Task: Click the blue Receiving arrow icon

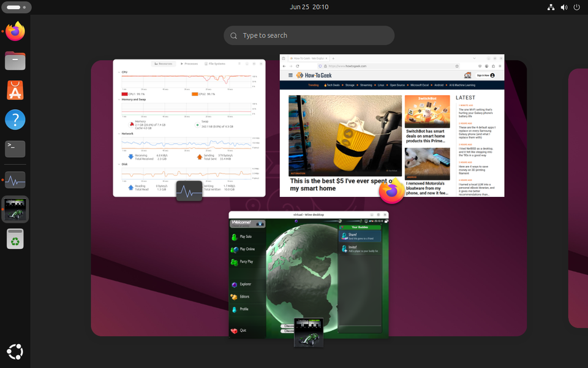Action: [130, 157]
